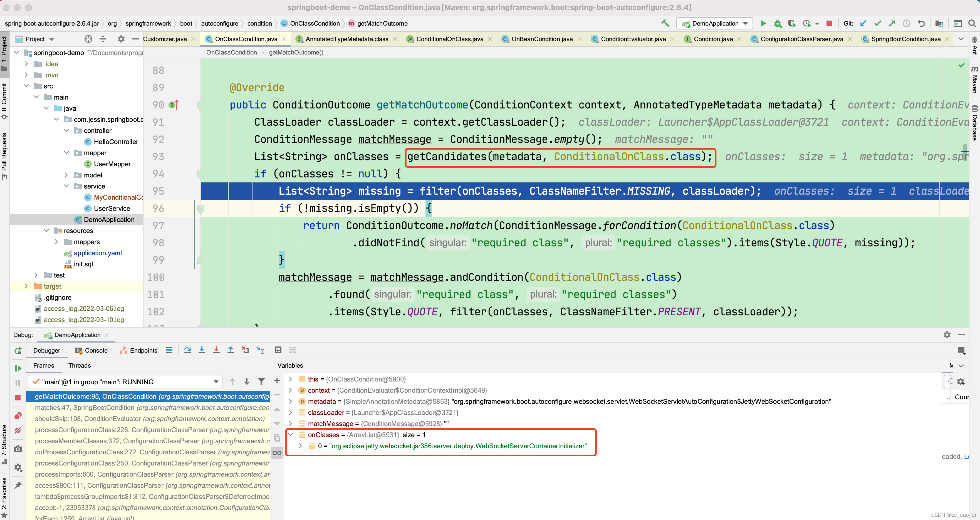Collapse the service package node
The height and width of the screenshot is (520, 980).
(x=66, y=186)
